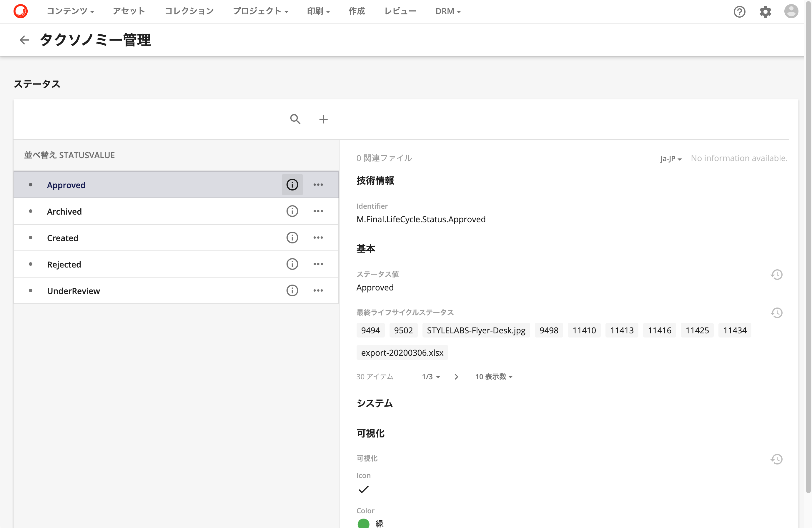The width and height of the screenshot is (812, 528).
Task: Open the プロジェクト dropdown menu
Action: tap(261, 11)
